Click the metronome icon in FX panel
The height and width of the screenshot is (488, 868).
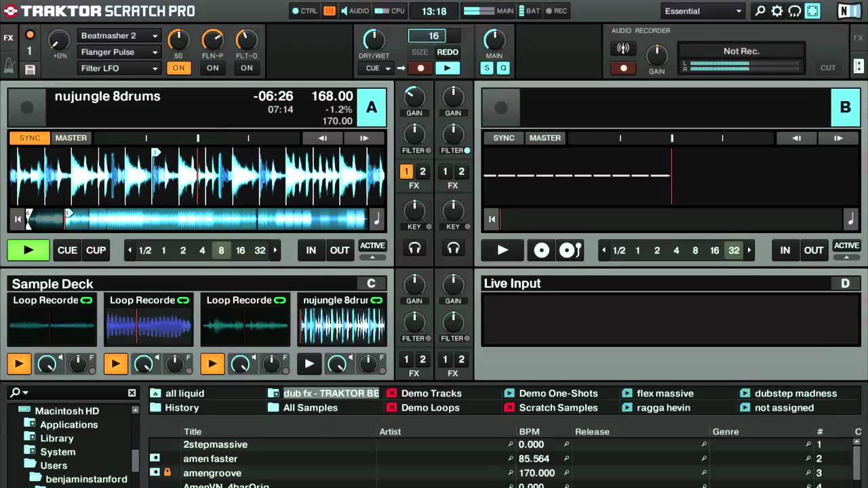[9, 66]
